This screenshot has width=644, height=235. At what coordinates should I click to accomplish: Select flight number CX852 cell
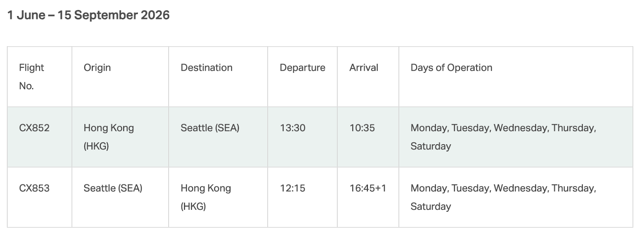tap(39, 137)
